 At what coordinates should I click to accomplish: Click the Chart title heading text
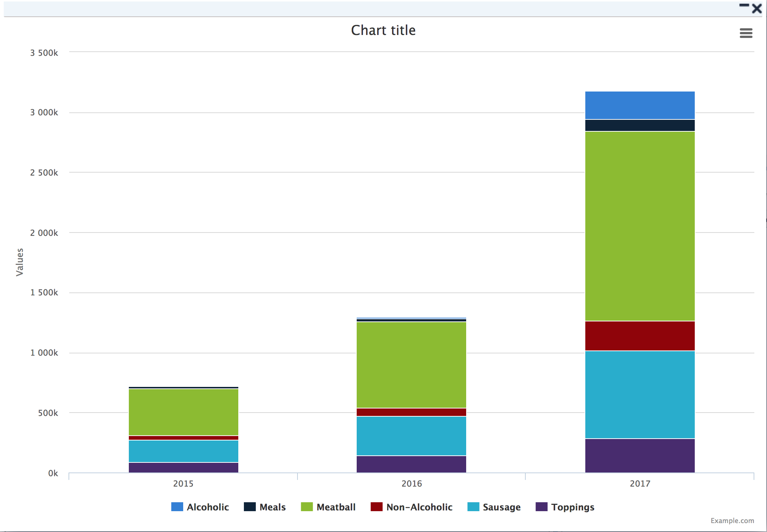pyautogui.click(x=383, y=31)
